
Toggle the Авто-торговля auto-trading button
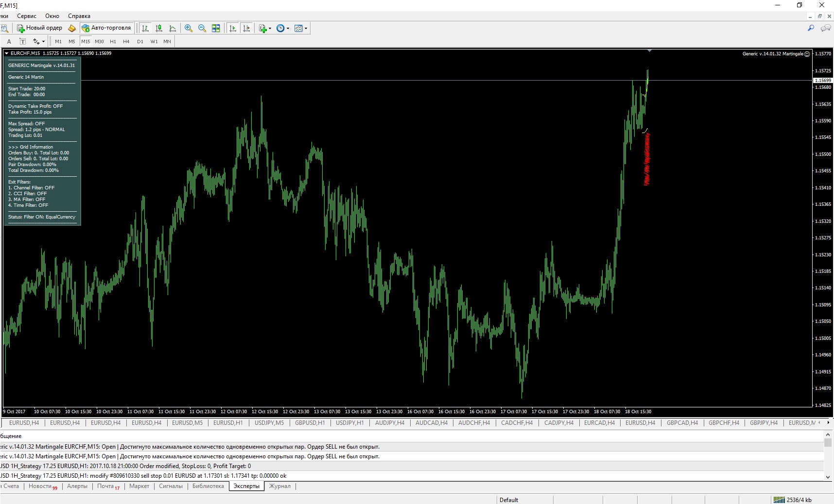pyautogui.click(x=107, y=28)
